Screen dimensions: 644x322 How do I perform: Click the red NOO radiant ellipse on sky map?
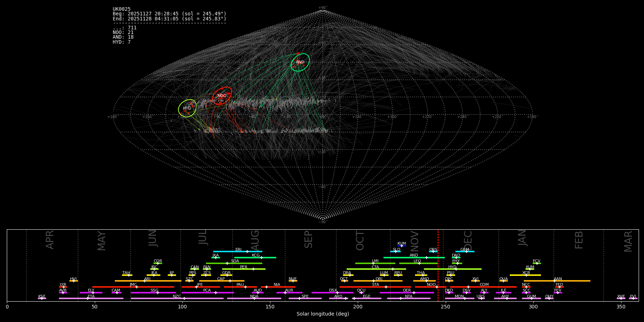click(222, 96)
